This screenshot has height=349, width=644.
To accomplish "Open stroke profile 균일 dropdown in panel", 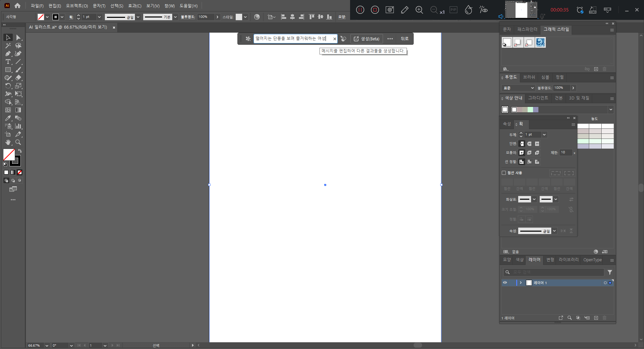I will 554,231.
